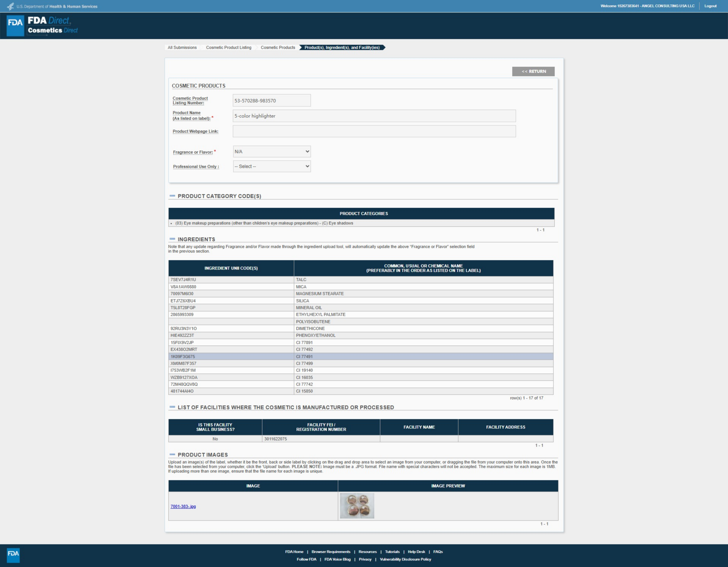Collapse the Product Images section
The width and height of the screenshot is (728, 567).
[172, 454]
